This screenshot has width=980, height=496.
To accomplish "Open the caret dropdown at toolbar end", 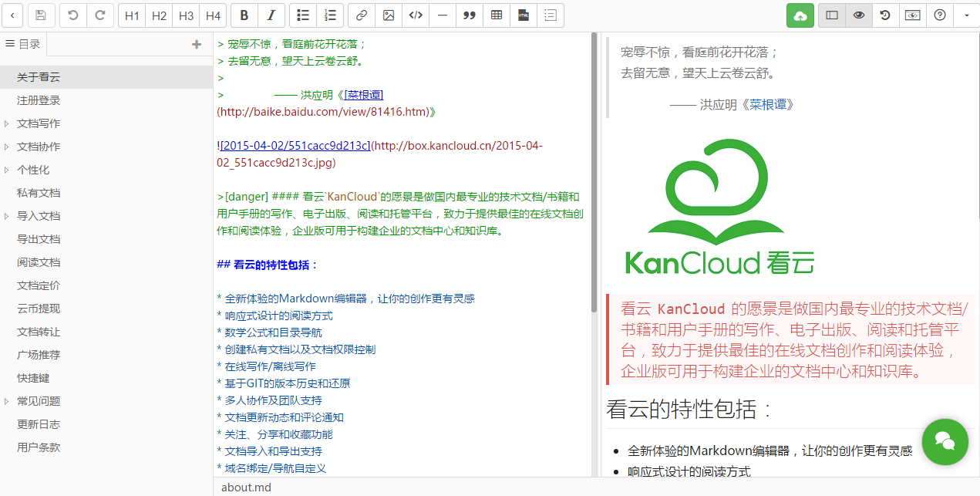I will point(966,15).
